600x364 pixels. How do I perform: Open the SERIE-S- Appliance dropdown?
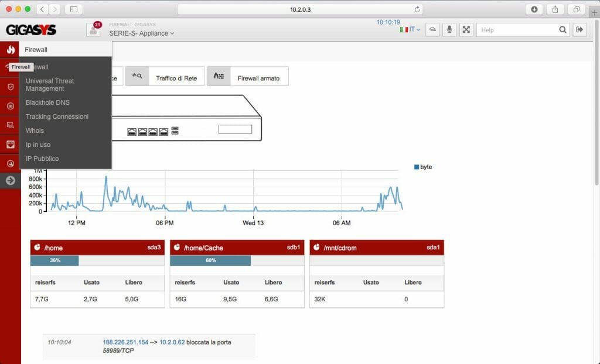142,33
